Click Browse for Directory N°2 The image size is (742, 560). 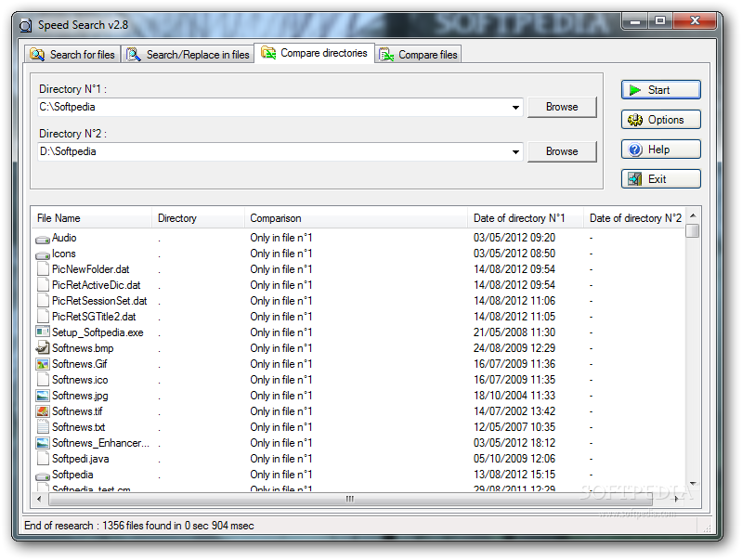tap(562, 151)
